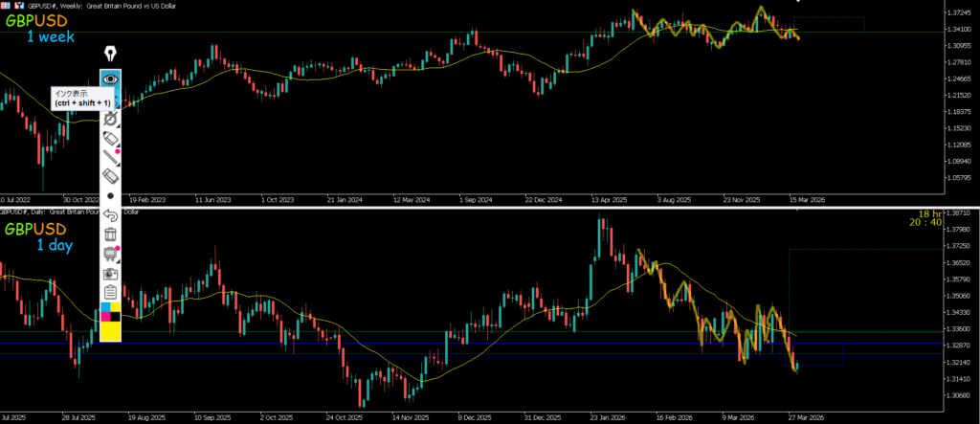The image size is (980, 424).
Task: Toggle ink visibility with the eye icon
Action: 111,78
